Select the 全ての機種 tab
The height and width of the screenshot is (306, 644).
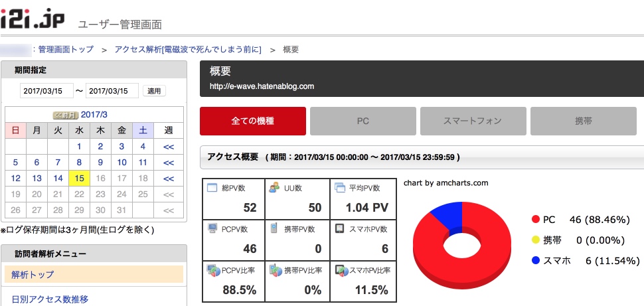point(253,121)
